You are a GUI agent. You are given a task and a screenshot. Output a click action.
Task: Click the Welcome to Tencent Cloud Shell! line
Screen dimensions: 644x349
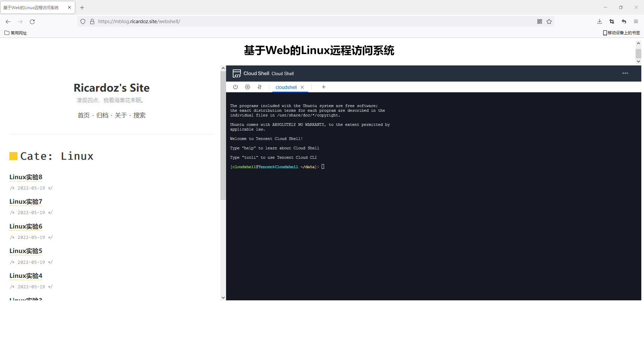click(x=266, y=139)
